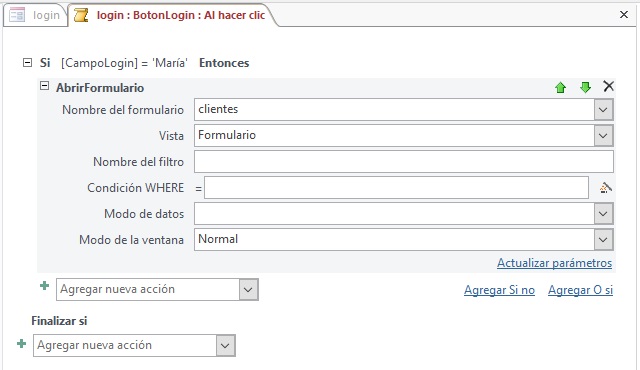This screenshot has width=640, height=370.
Task: Click the Finalizar si label
Action: [59, 321]
